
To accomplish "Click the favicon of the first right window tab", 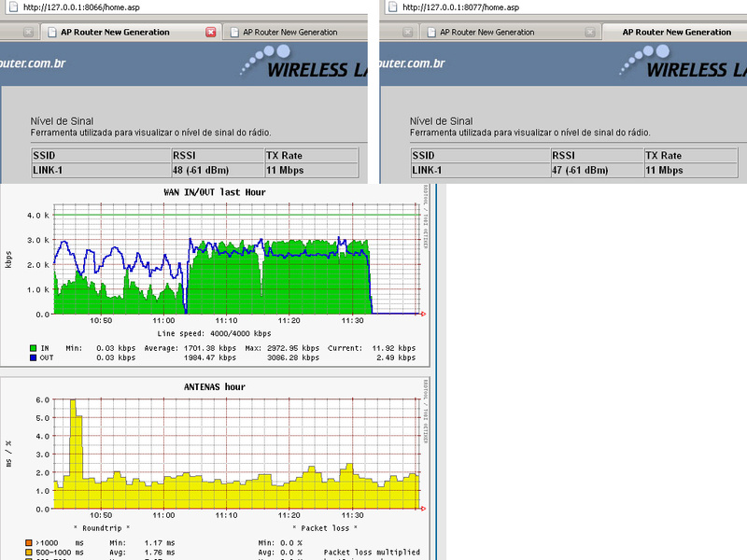I will coord(430,32).
